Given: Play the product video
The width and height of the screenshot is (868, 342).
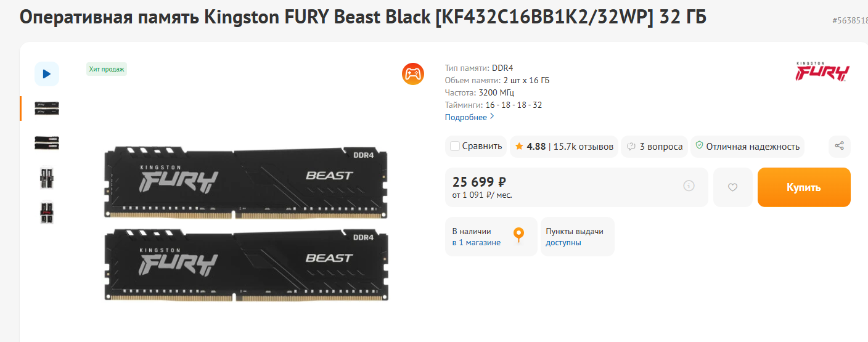Looking at the screenshot, I should point(47,74).
